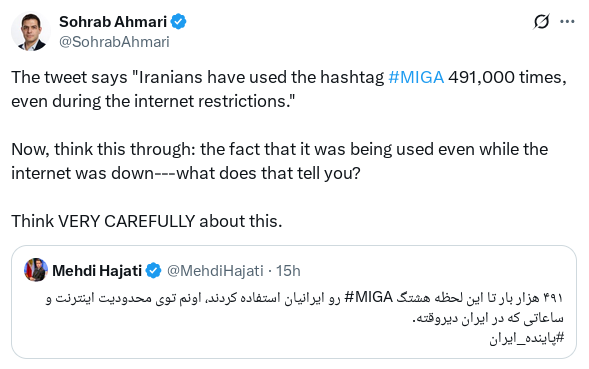
Task: Open the @MehdiHajati handle link
Action: [215, 271]
